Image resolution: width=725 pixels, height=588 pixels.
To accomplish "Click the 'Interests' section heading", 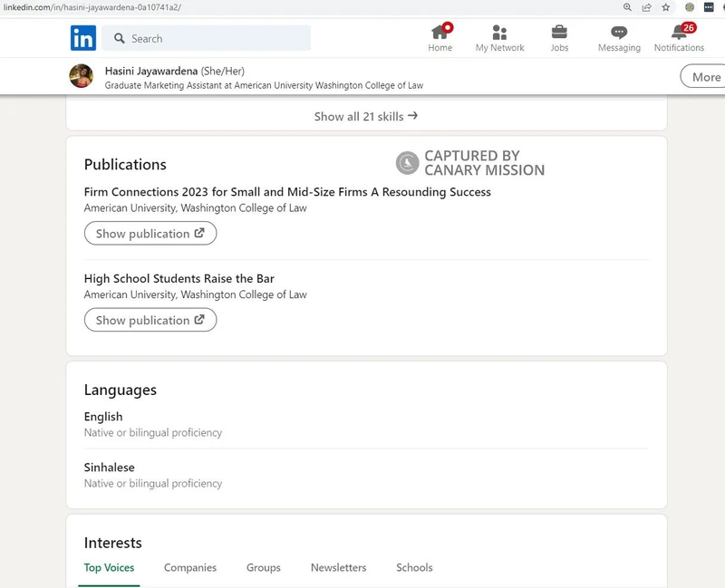I will coord(112,543).
